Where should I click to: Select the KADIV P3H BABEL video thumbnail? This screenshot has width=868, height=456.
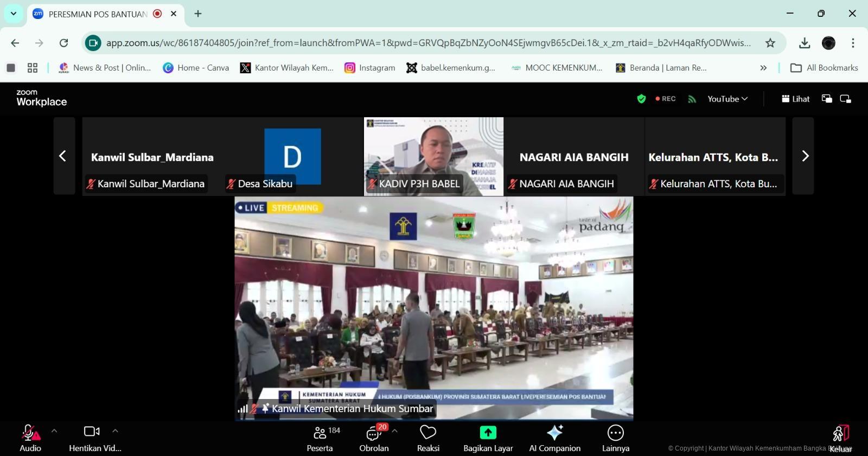tap(433, 156)
